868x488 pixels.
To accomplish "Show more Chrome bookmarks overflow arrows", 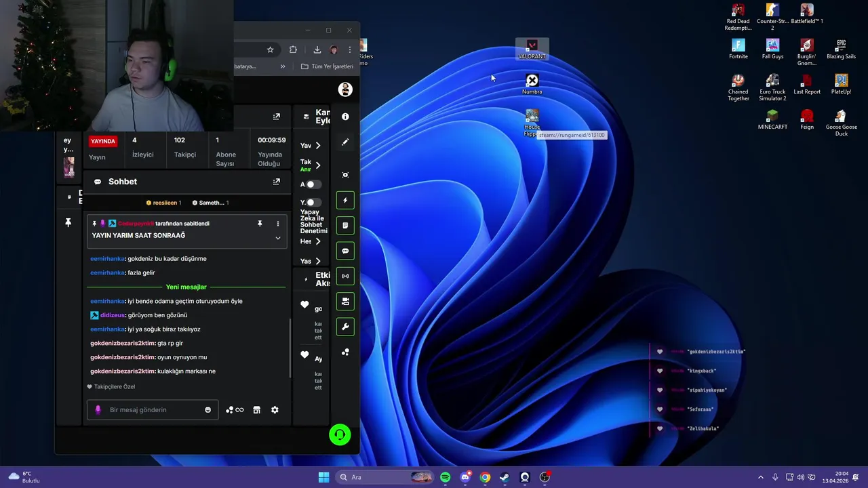I will pos(283,66).
